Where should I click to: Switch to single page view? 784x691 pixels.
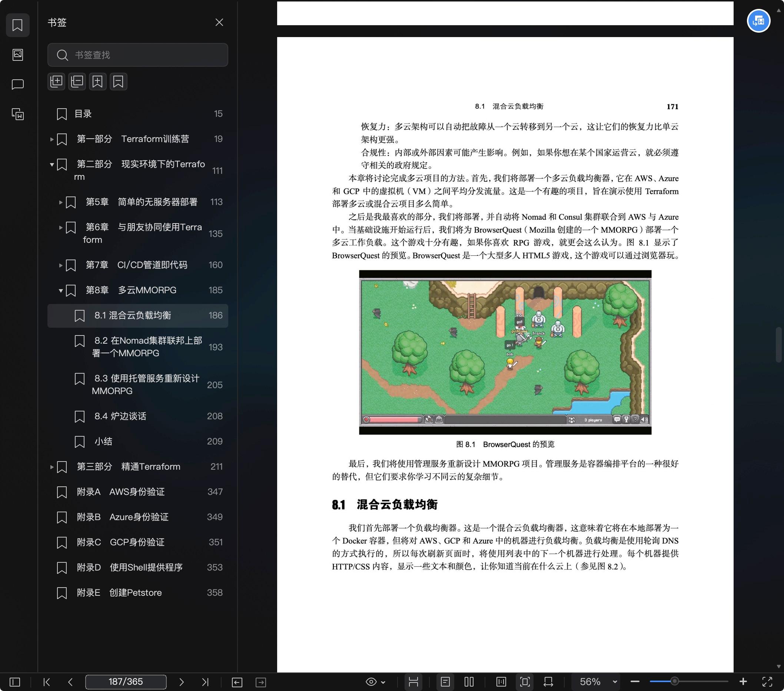point(445,682)
